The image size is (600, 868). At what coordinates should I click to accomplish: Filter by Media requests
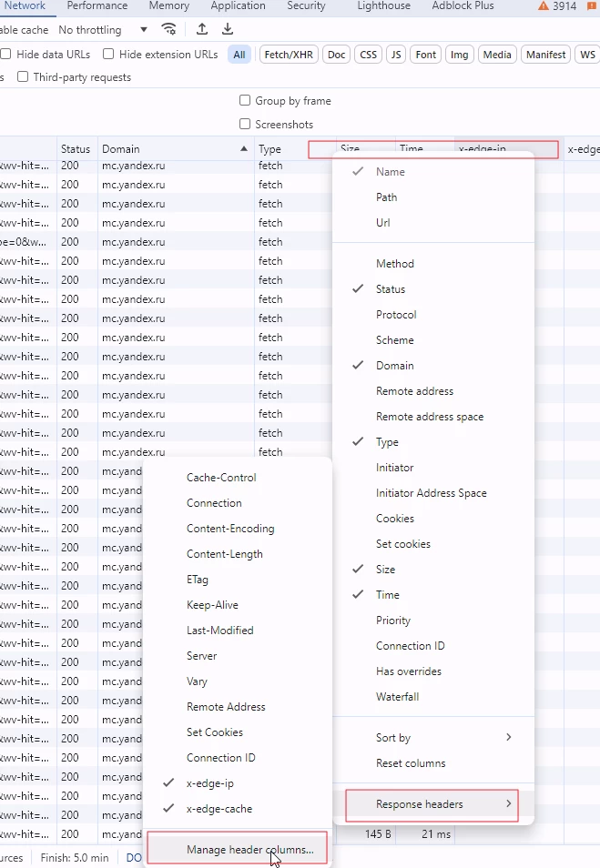497,55
